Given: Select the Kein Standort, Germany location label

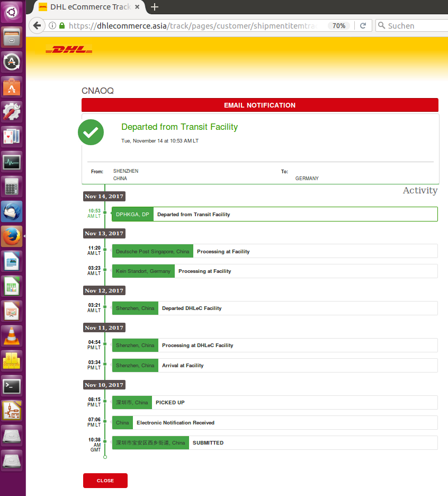Looking at the screenshot, I should (143, 271).
